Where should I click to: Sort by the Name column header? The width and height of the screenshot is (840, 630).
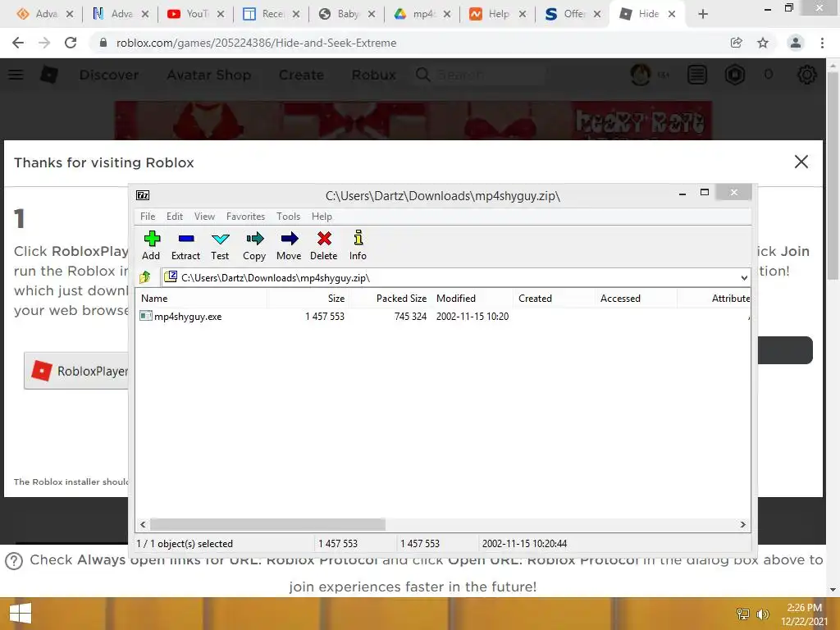tap(202, 299)
